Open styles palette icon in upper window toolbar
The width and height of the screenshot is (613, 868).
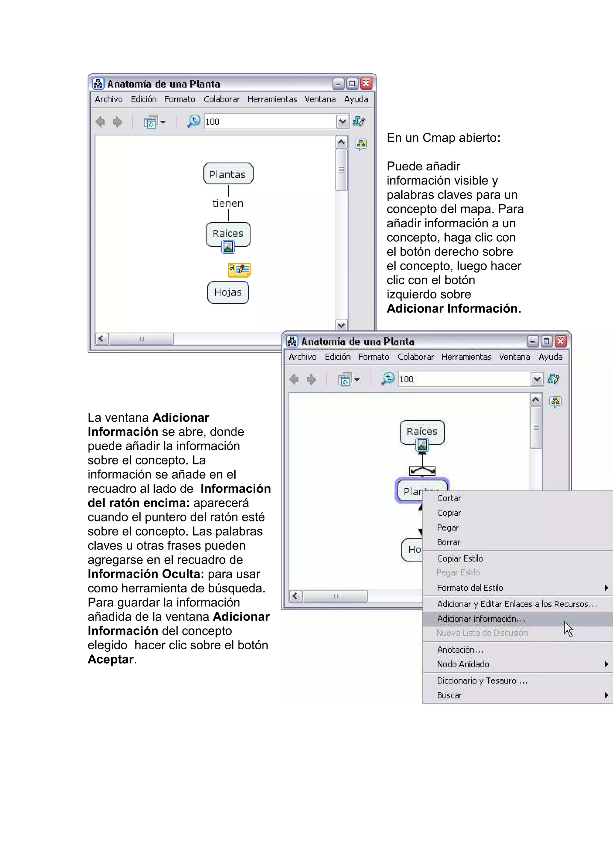pyautogui.click(x=359, y=121)
